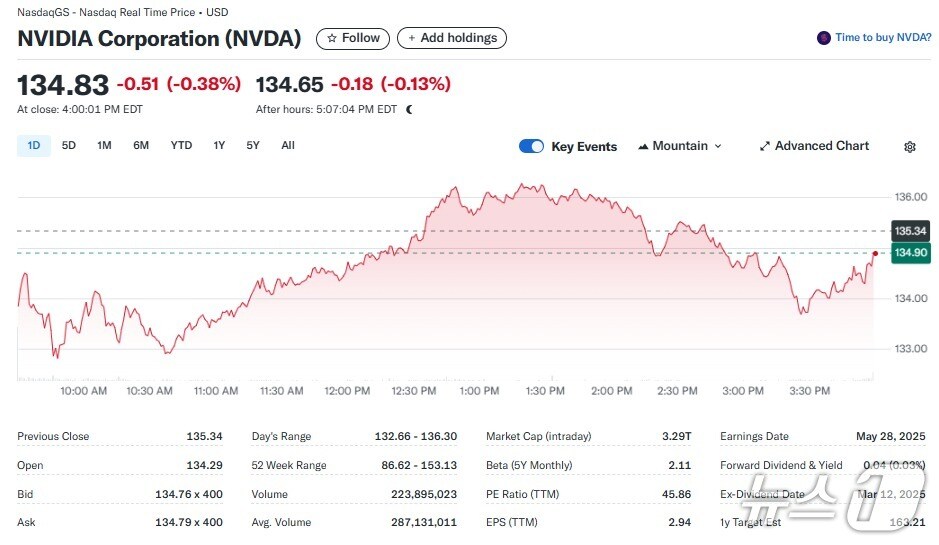Open the Time to buy NVDA link
This screenshot has width=939, height=545.
[x=883, y=38]
